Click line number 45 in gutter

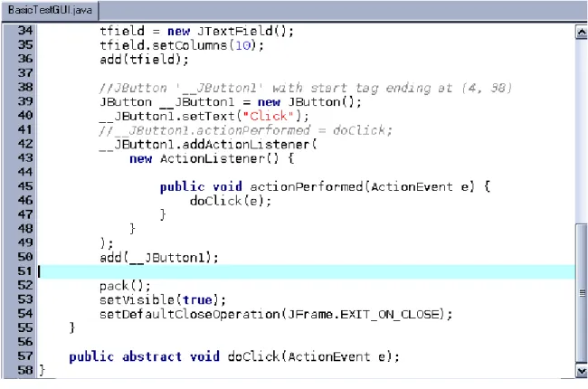pyautogui.click(x=25, y=186)
